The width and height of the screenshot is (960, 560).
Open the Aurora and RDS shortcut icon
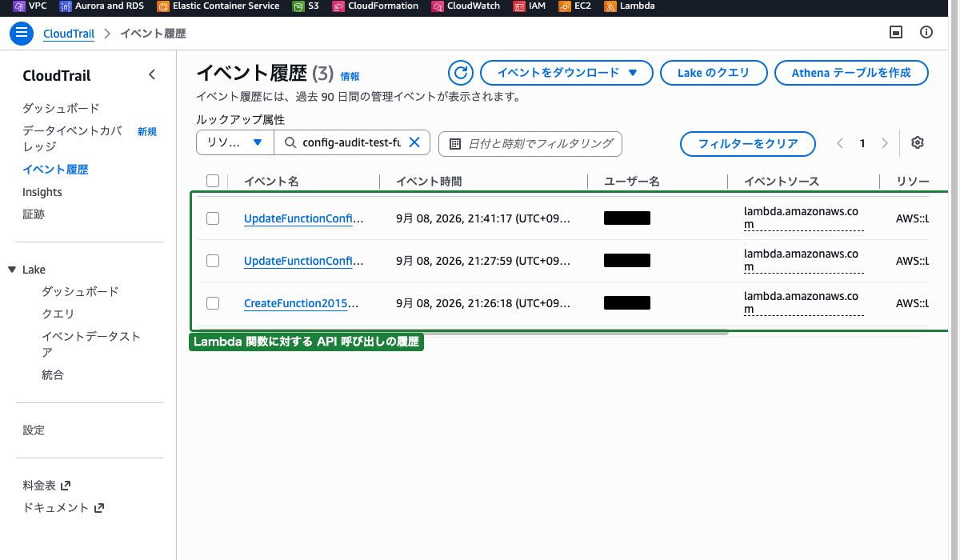click(x=66, y=6)
